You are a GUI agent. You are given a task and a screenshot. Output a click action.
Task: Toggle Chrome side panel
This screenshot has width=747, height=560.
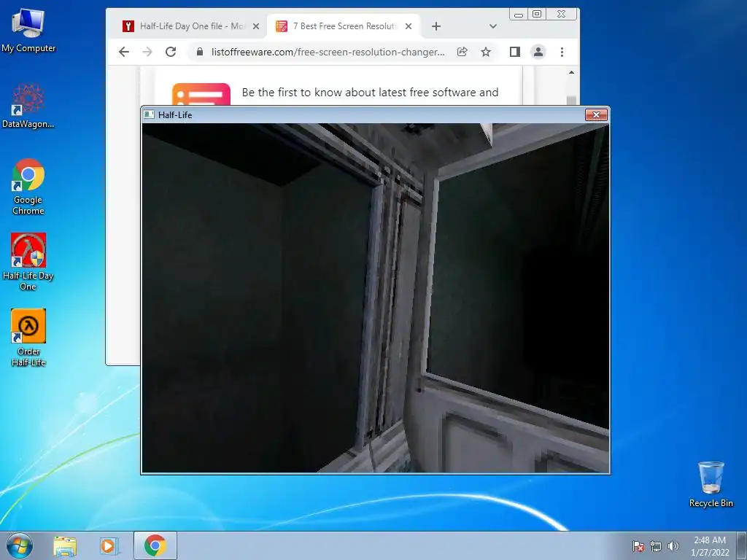tap(515, 52)
